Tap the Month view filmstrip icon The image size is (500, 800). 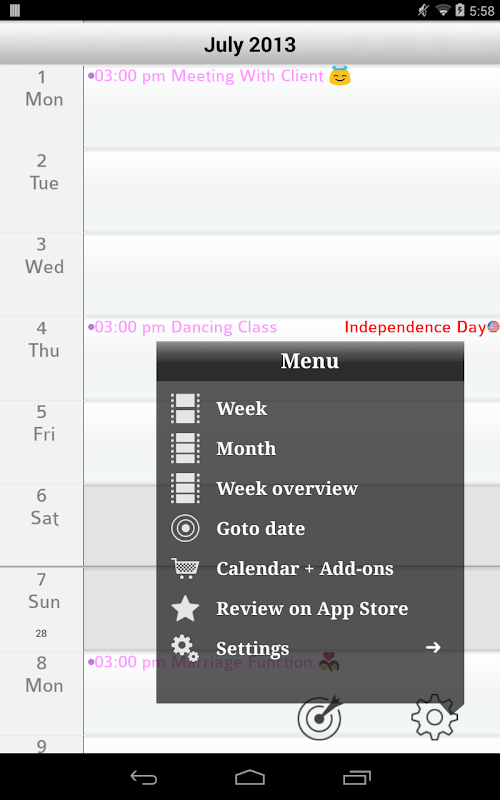[185, 448]
